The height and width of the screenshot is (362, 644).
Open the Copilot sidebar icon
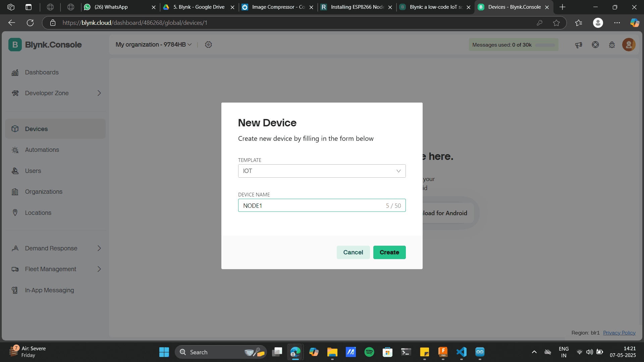(x=635, y=23)
